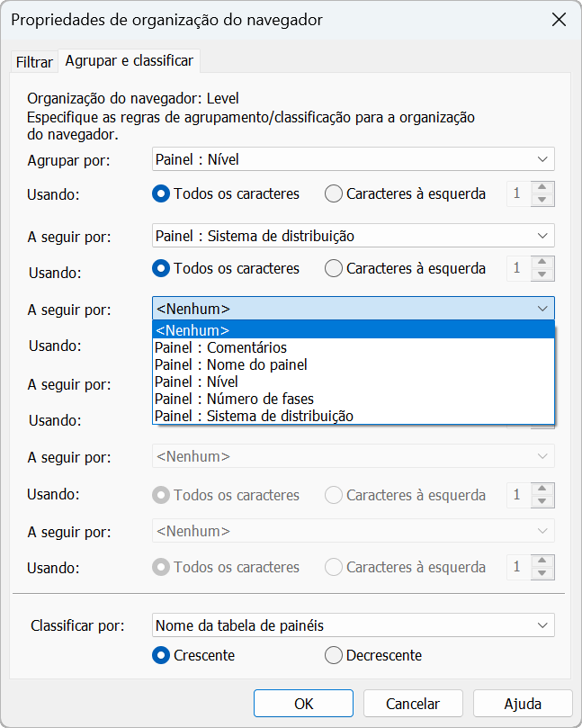Select Crescente sort order
The height and width of the screenshot is (728, 582).
tap(162, 655)
